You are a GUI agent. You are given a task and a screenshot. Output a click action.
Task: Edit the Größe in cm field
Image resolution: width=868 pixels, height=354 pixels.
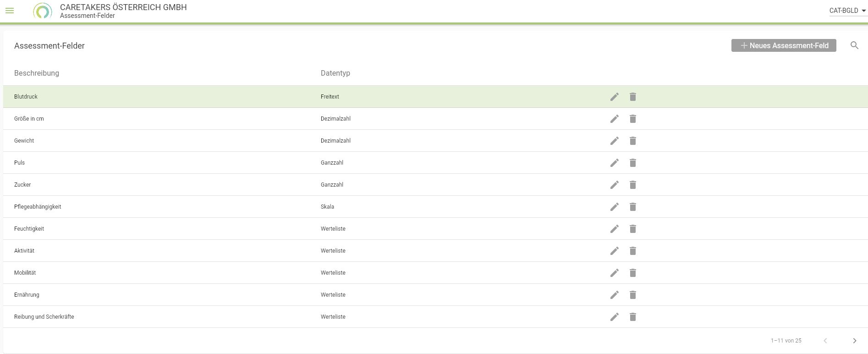pyautogui.click(x=614, y=119)
